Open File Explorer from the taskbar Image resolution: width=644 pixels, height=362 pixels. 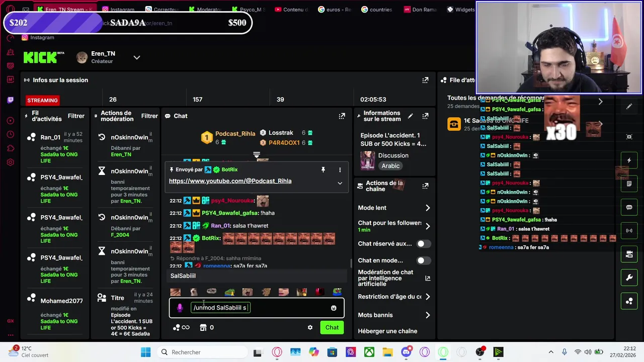(x=387, y=352)
